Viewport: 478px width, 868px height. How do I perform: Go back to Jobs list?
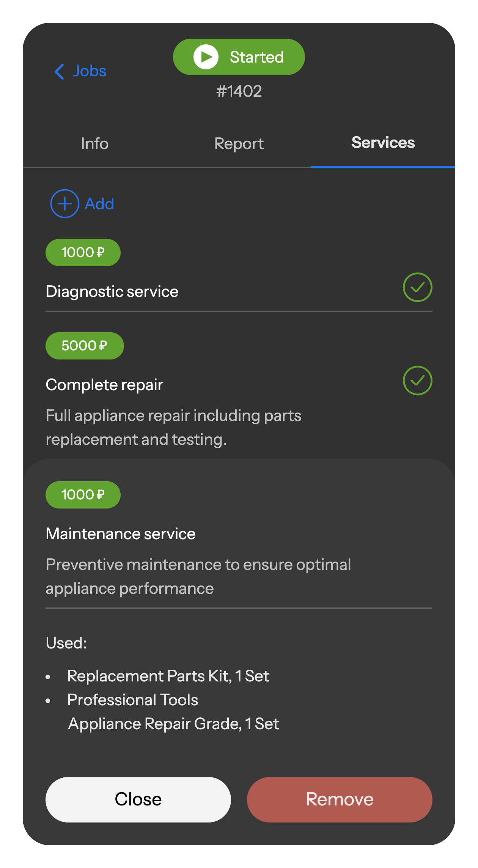90,71
